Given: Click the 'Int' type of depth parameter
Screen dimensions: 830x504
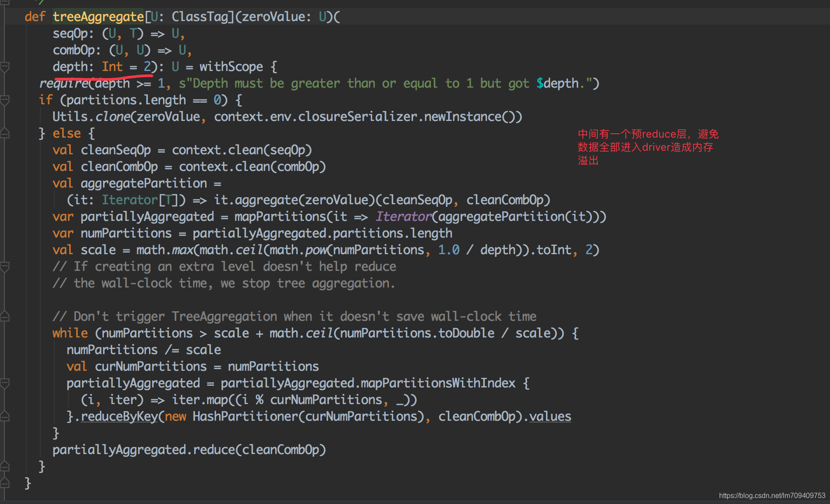Looking at the screenshot, I should [x=112, y=67].
